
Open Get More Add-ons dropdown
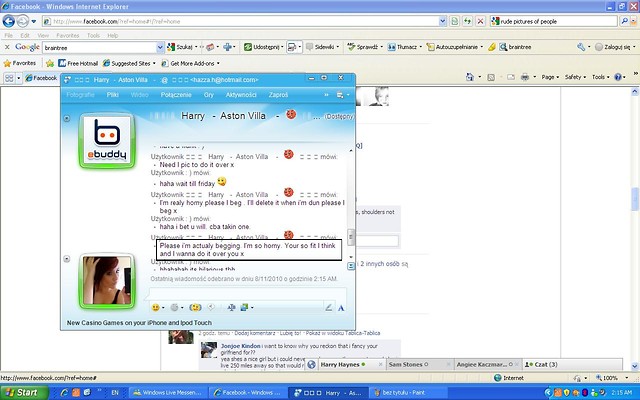click(191, 63)
